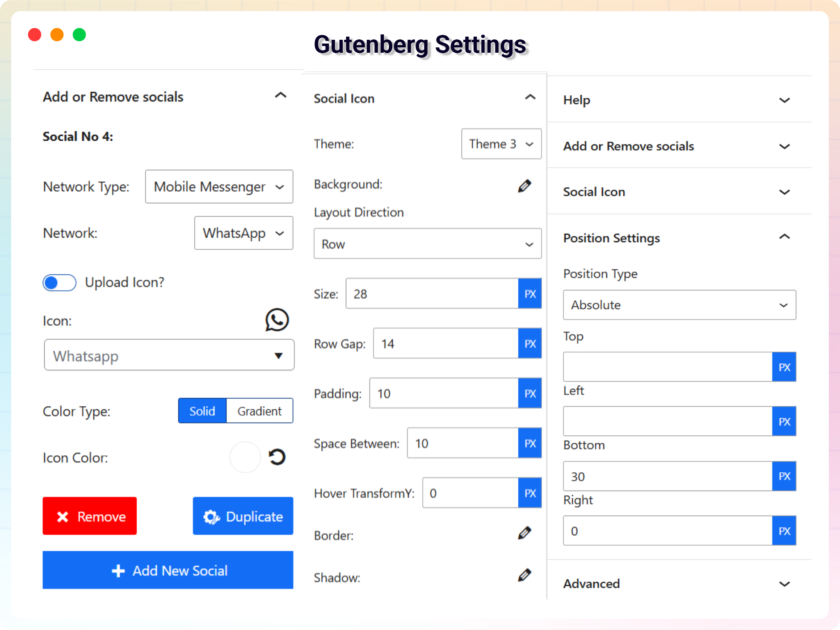Open the Theme 3 dropdown
This screenshot has width=840, height=630.
[501, 144]
